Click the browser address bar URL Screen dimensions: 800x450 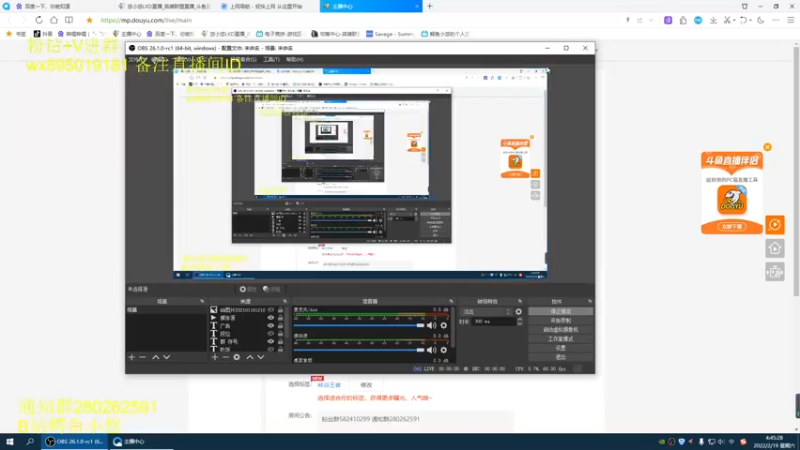tap(146, 20)
